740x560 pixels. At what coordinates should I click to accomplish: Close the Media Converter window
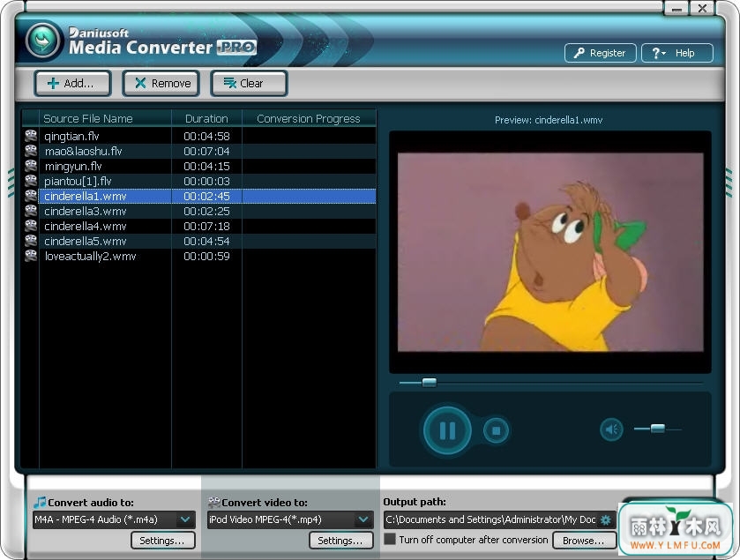pyautogui.click(x=702, y=9)
